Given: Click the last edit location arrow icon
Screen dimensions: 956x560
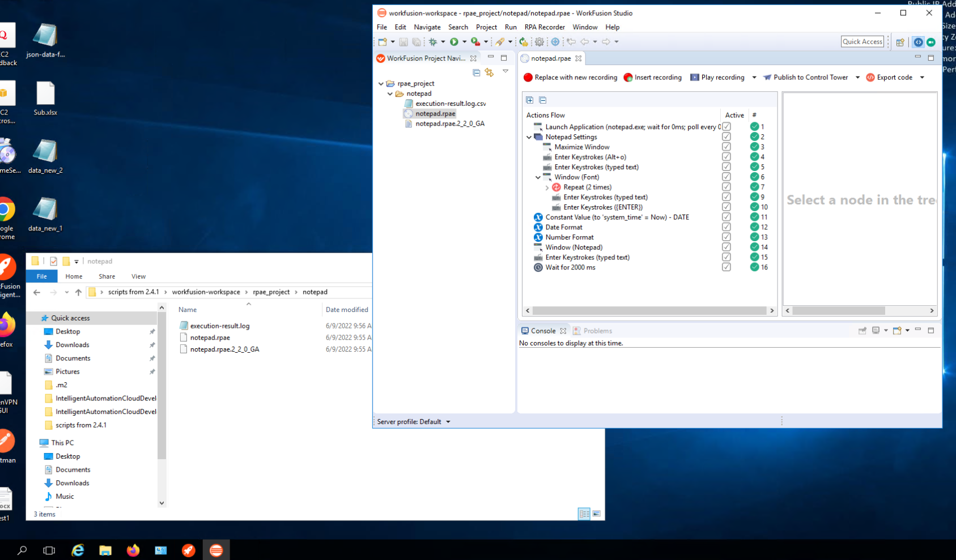Looking at the screenshot, I should [x=571, y=42].
